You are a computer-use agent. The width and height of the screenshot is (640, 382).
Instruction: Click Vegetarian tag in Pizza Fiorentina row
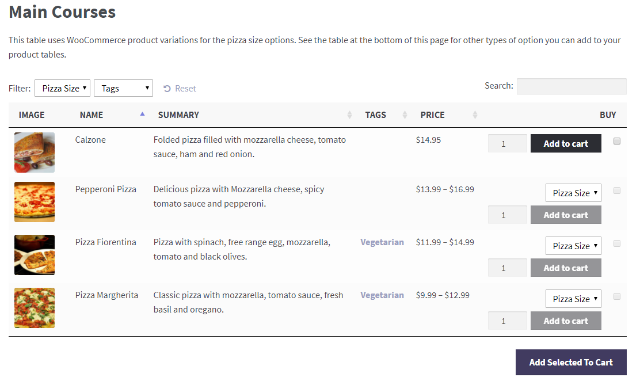382,242
